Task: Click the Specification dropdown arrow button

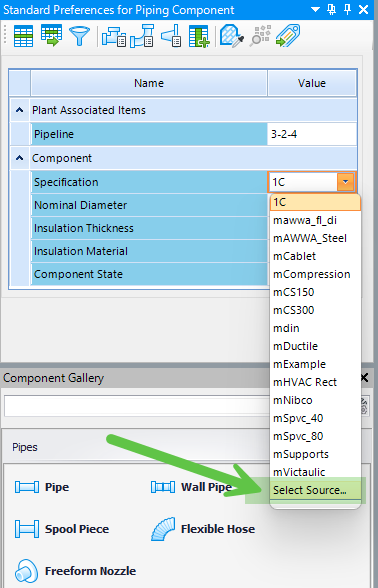Action: coord(345,182)
